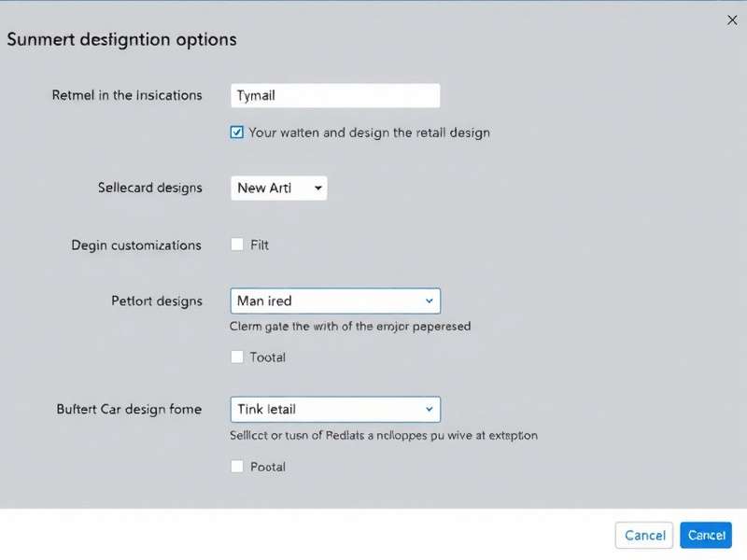747x560 pixels.
Task: Click the left Cancel button
Action: point(643,535)
